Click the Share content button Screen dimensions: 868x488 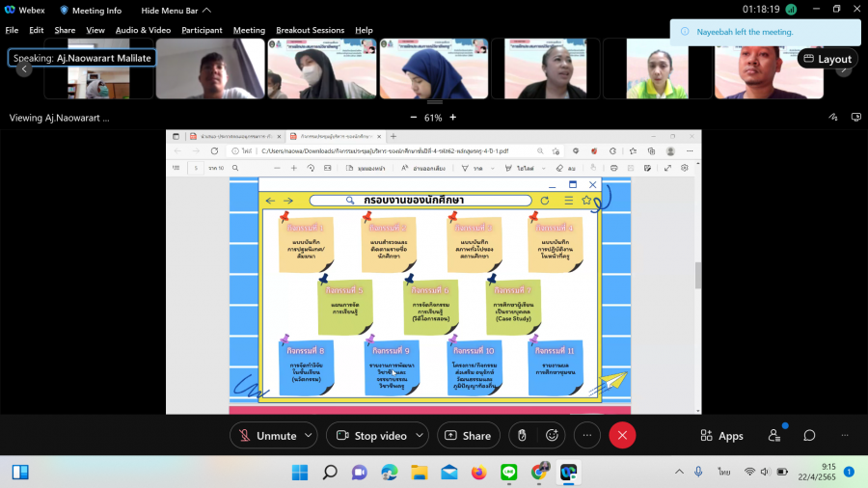coord(468,436)
